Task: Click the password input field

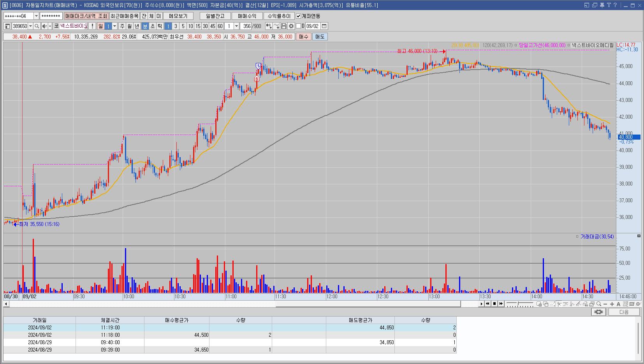Action: coord(51,16)
